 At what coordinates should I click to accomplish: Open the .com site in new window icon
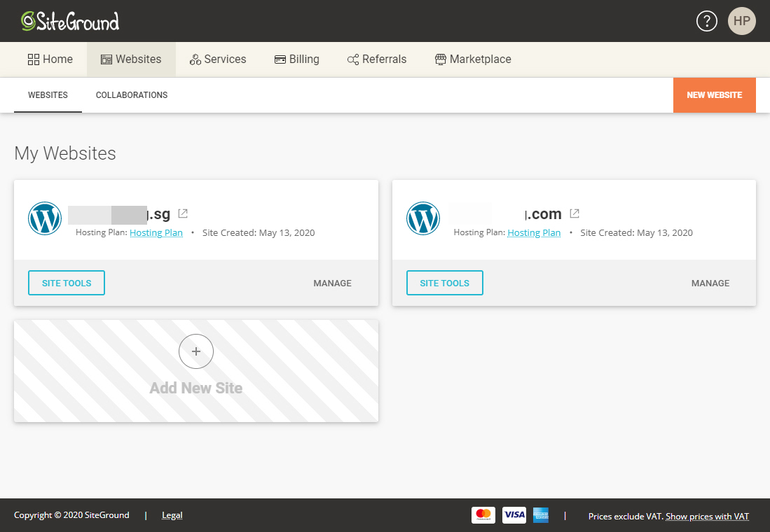tap(574, 213)
